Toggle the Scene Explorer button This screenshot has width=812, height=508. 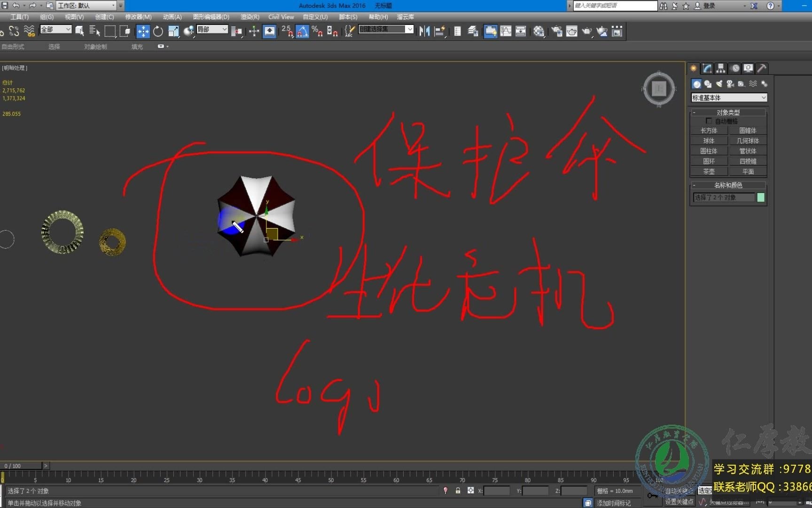click(457, 32)
